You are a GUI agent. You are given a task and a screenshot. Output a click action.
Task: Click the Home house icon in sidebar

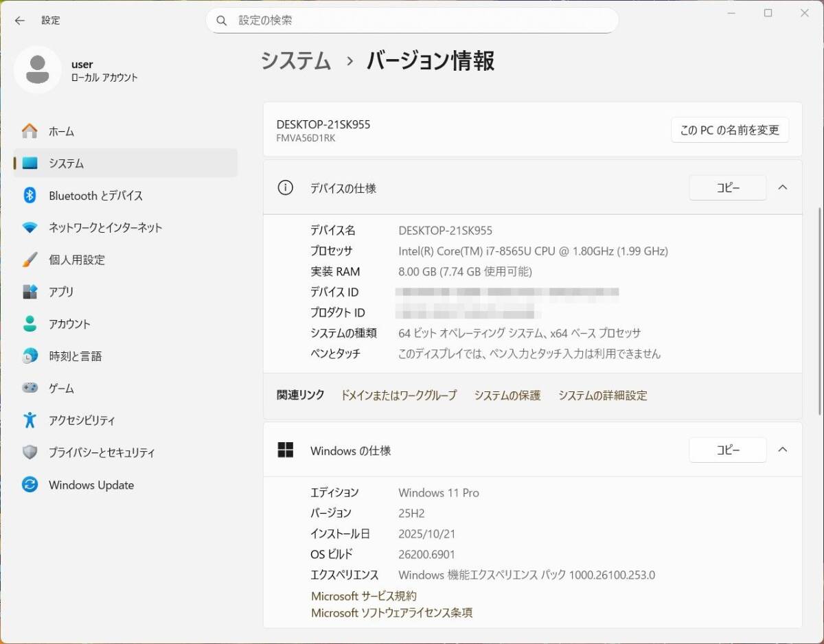click(x=30, y=131)
